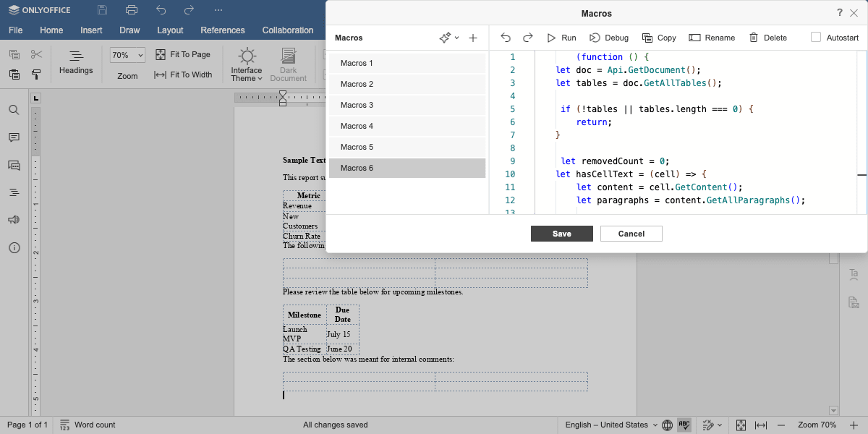Viewport: 868px width, 434px height.
Task: Select Macros 3 in the list
Action: pyautogui.click(x=407, y=105)
